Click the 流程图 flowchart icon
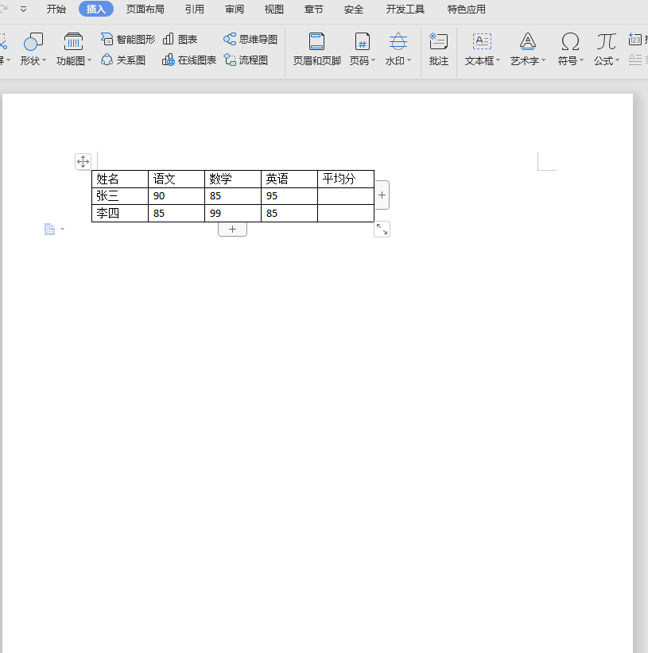This screenshot has height=653, width=648. click(245, 60)
